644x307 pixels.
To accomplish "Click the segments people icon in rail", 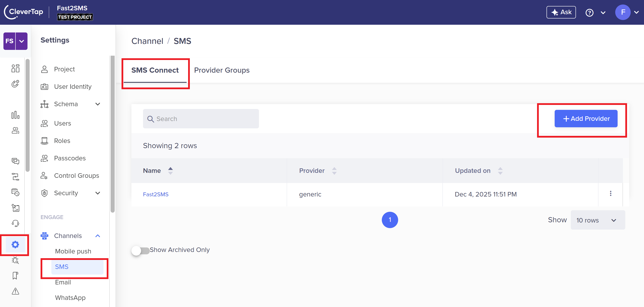I will (x=15, y=130).
